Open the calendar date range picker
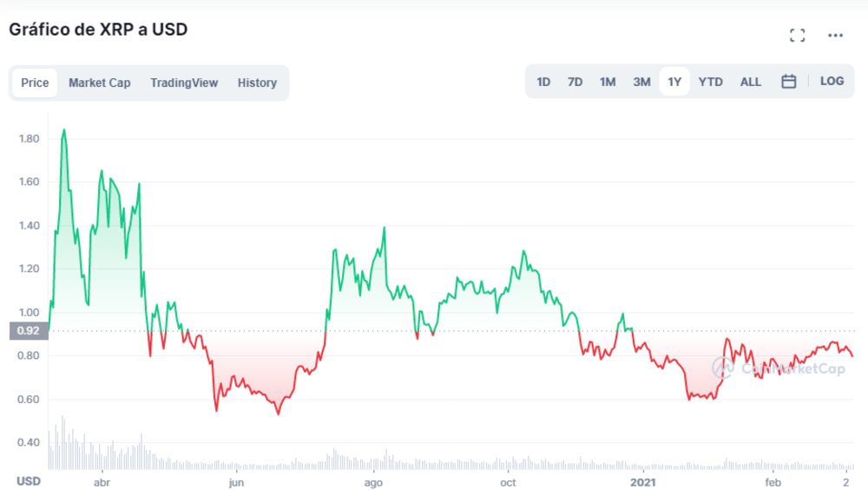The image size is (868, 490). point(789,82)
